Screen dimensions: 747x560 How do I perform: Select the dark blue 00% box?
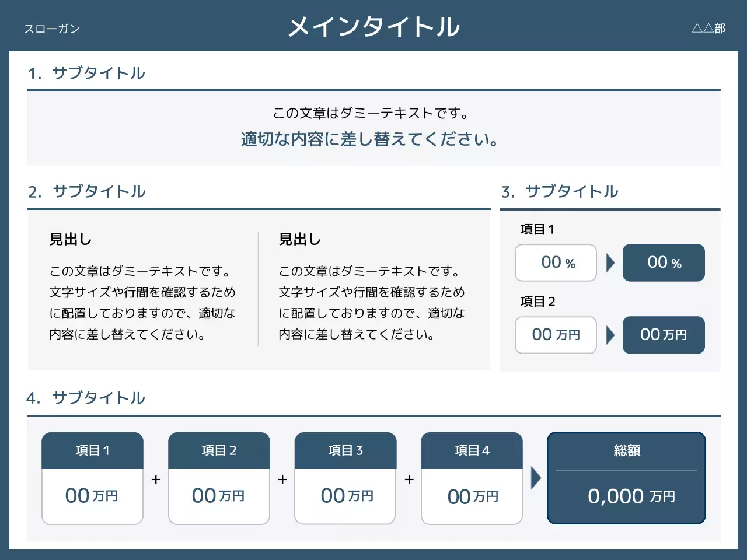click(x=664, y=263)
